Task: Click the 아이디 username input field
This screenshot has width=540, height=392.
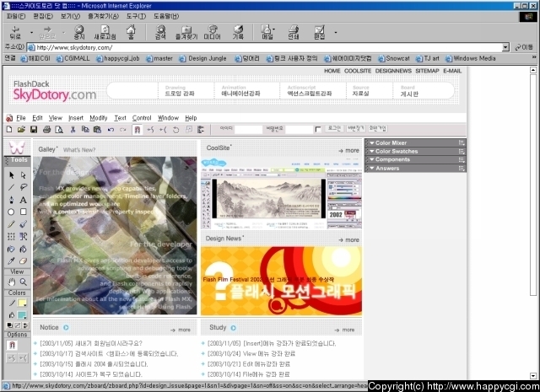Action: 248,130
